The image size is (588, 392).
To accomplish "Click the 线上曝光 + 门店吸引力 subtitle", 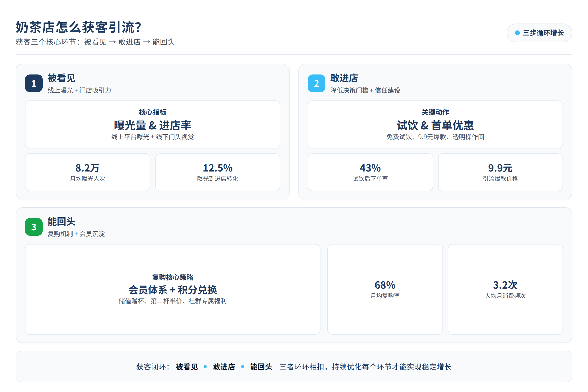I will point(79,90).
